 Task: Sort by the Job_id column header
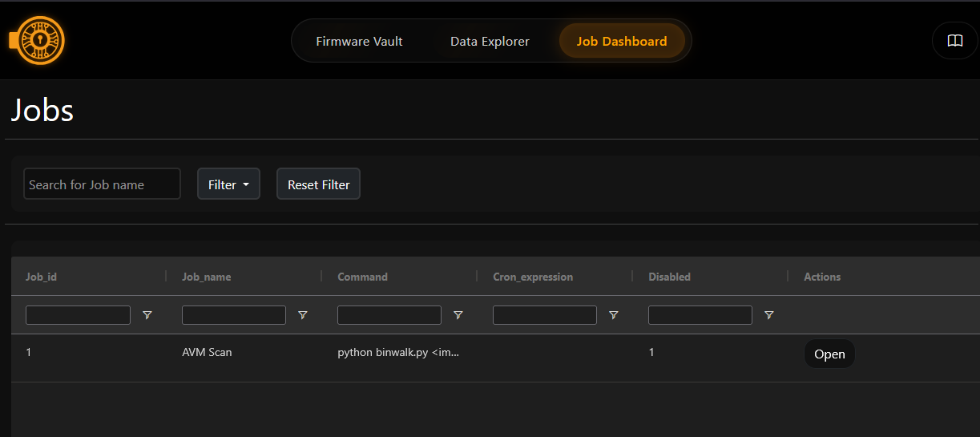(41, 277)
